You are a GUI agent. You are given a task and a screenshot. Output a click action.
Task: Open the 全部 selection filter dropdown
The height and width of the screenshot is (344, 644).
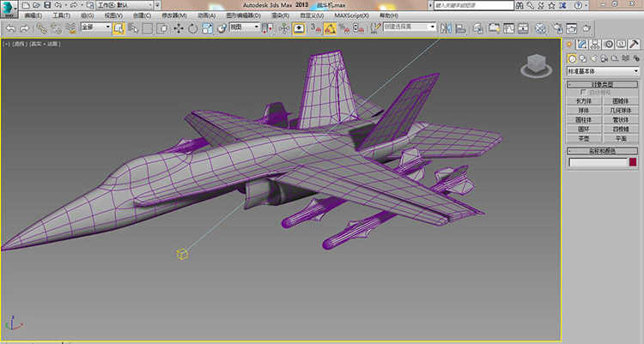pos(95,27)
